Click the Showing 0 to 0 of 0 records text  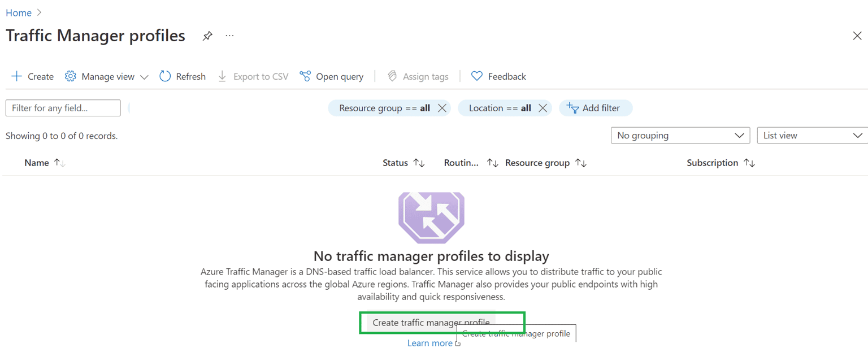tap(62, 136)
